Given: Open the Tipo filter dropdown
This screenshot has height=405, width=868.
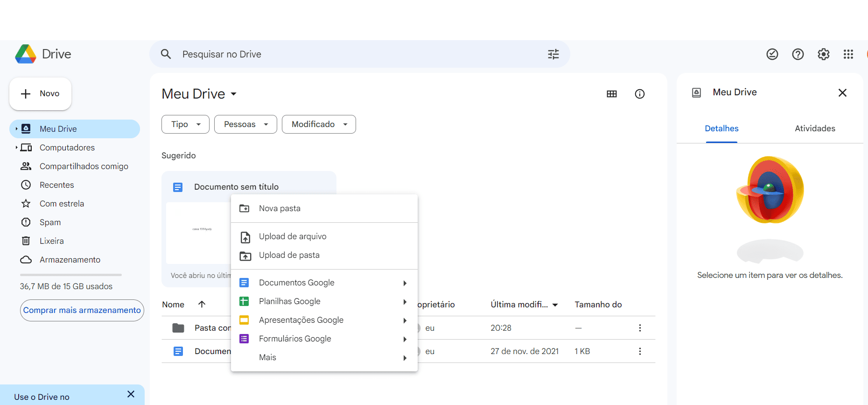Looking at the screenshot, I should pyautogui.click(x=185, y=124).
